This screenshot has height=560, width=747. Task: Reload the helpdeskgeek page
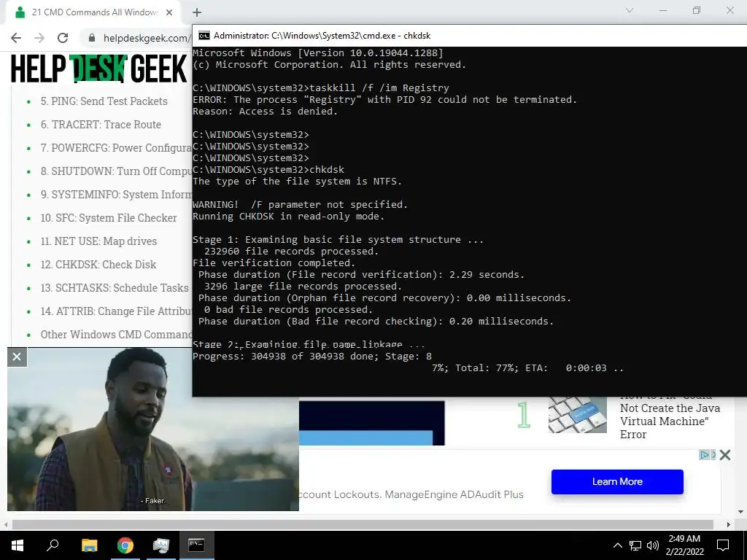pos(63,38)
